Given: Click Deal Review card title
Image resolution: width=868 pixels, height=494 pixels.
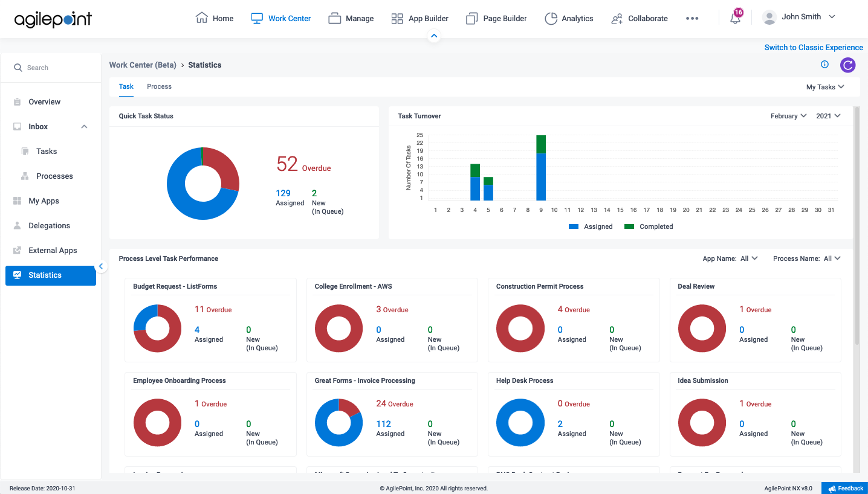Looking at the screenshot, I should point(696,286).
